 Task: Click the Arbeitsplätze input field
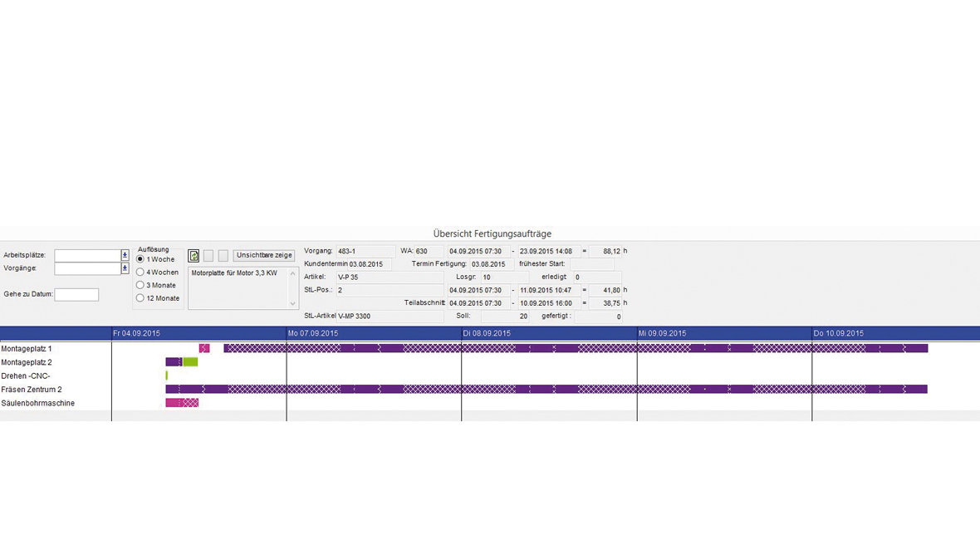(87, 256)
